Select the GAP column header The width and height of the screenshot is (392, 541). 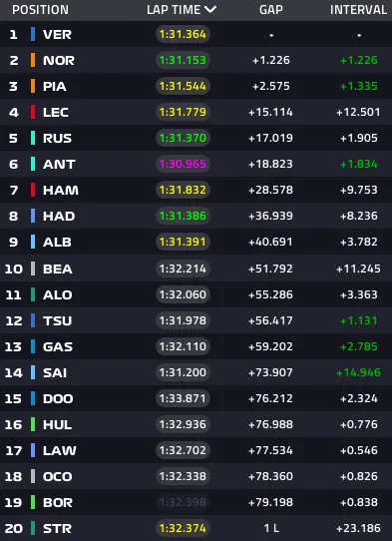pos(271,10)
